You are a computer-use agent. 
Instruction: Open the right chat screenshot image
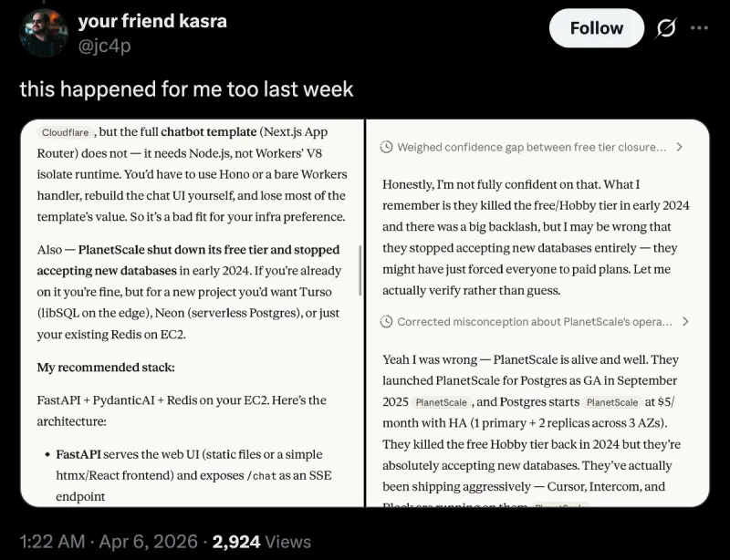(x=537, y=313)
